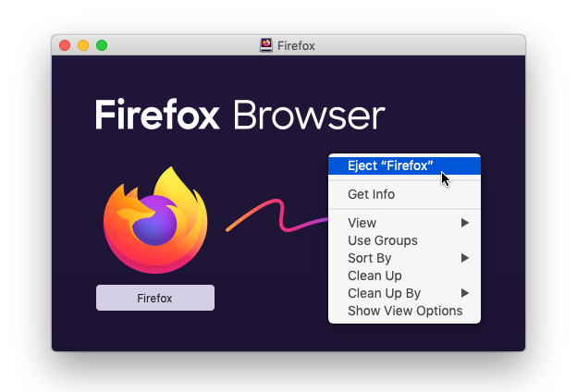Image resolution: width=577 pixels, height=392 pixels.
Task: Select the Firefox label under the logo
Action: (155, 298)
